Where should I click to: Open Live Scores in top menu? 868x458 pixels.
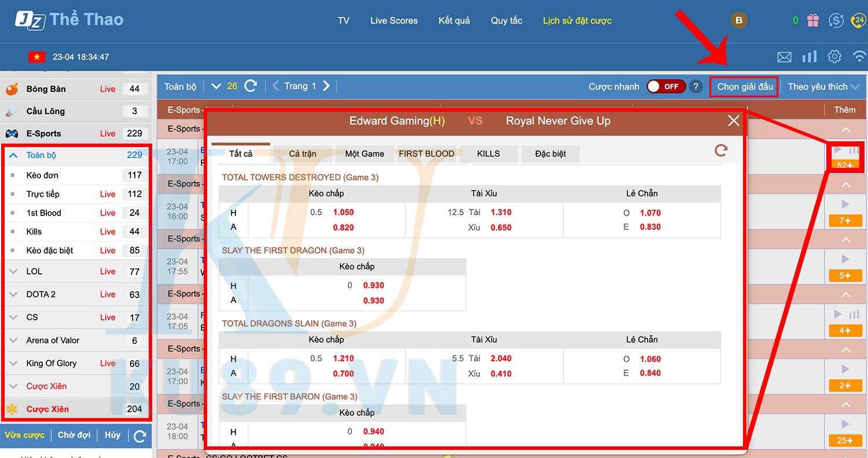pyautogui.click(x=394, y=21)
